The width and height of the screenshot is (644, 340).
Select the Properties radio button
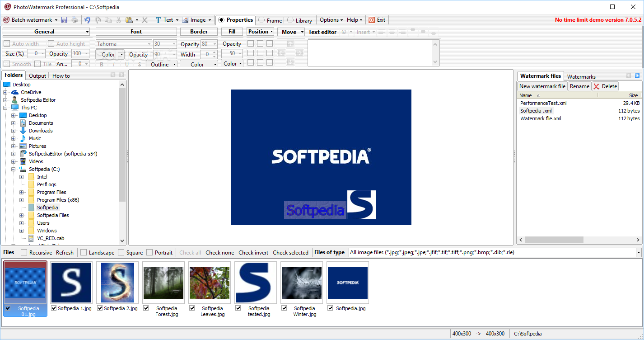(221, 20)
